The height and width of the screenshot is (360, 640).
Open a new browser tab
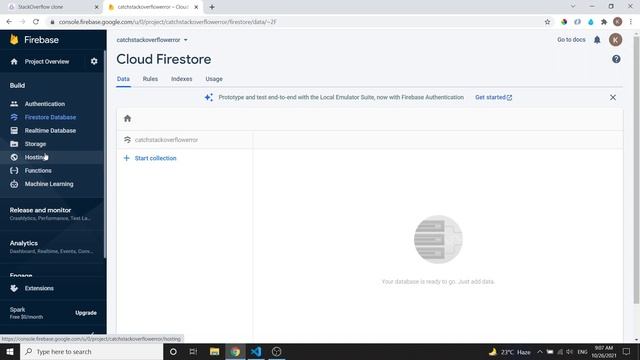(x=212, y=7)
